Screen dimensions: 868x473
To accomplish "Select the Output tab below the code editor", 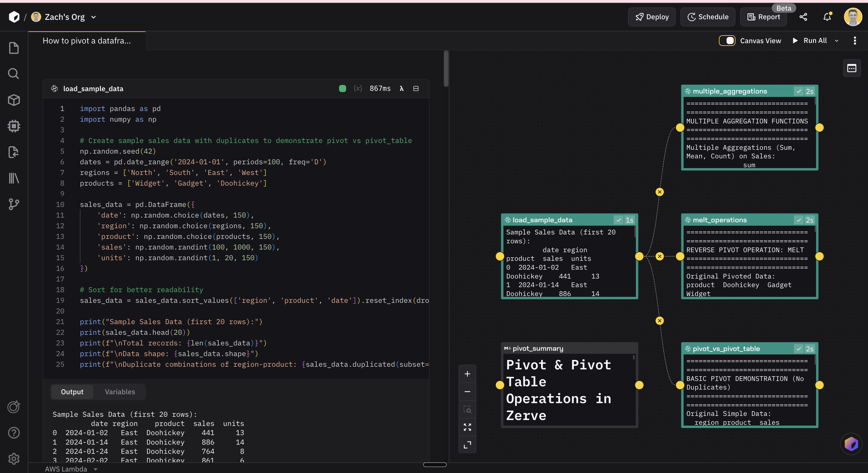I will click(x=72, y=392).
